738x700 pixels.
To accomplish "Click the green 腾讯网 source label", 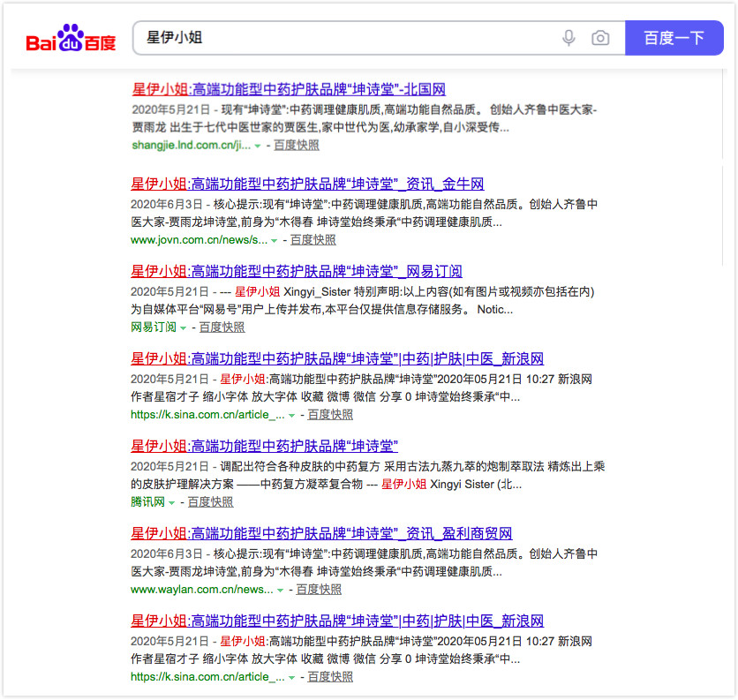I will coord(147,502).
